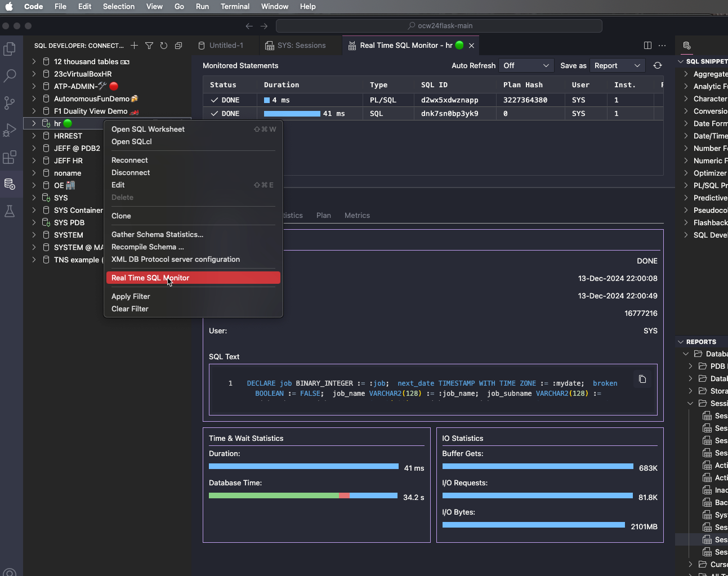Open the Testing flask icon

tap(10, 211)
